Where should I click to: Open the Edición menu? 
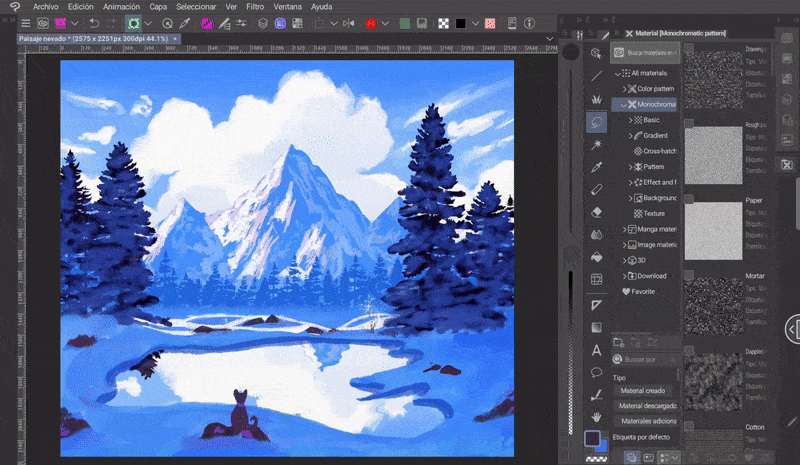tap(81, 7)
